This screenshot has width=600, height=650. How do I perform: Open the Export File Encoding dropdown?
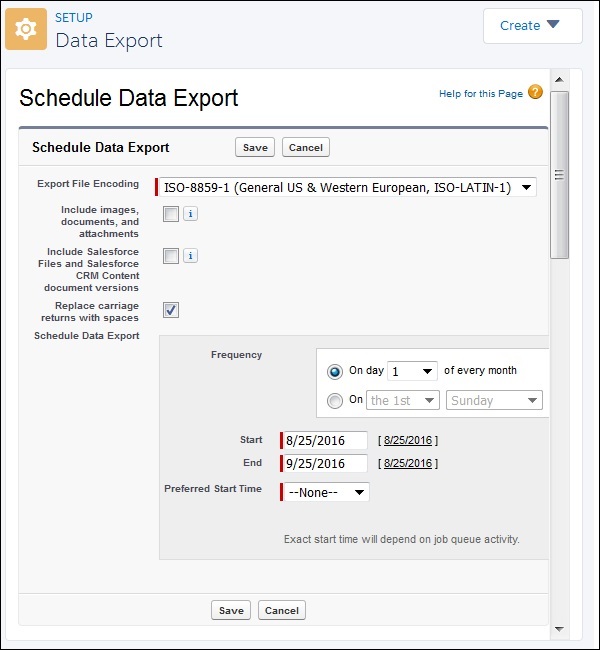[346, 187]
